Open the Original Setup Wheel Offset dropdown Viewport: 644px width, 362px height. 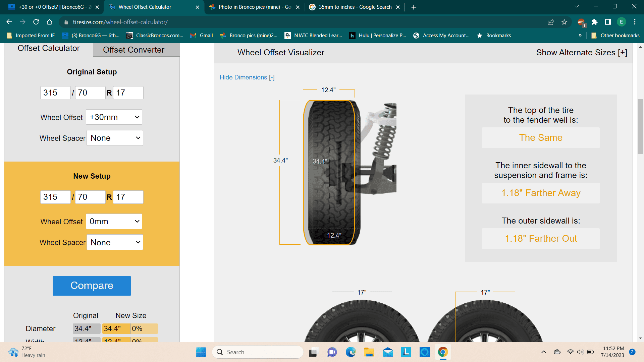point(114,117)
